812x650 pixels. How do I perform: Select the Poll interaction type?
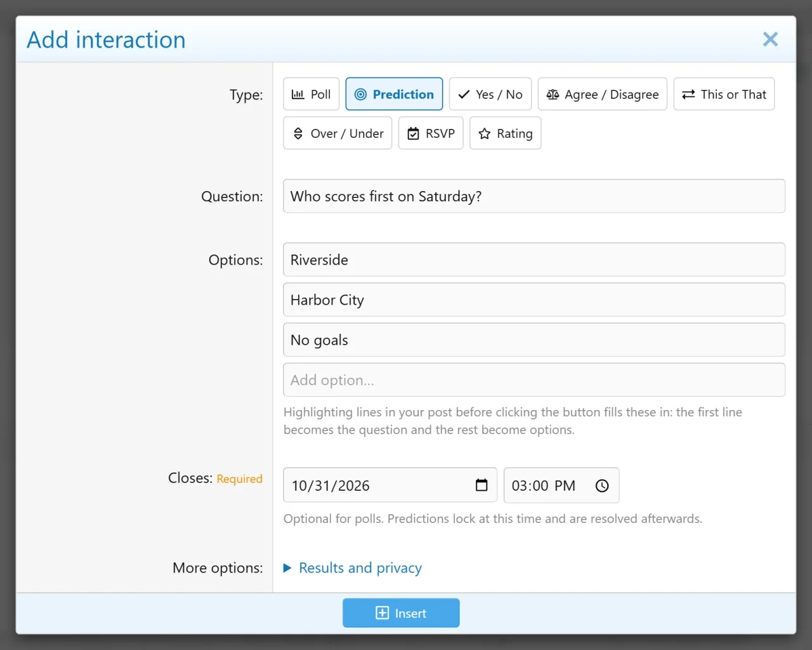pos(311,94)
